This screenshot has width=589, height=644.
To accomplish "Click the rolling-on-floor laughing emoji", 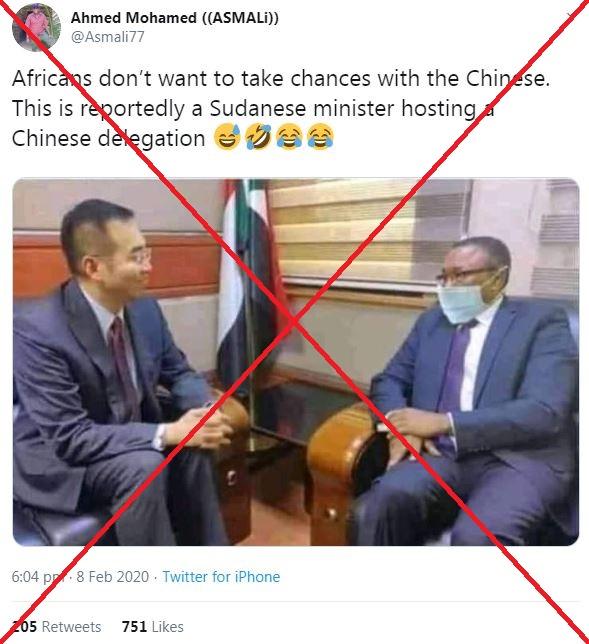I will click(258, 137).
